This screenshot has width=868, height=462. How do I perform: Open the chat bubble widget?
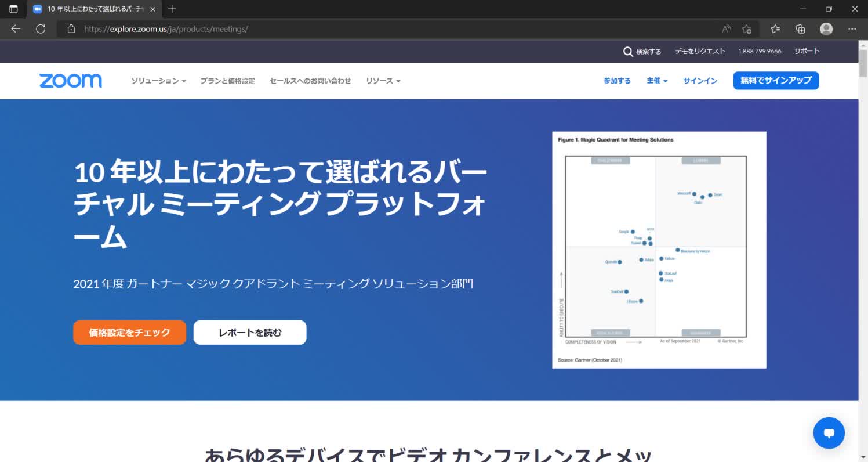pos(829,433)
